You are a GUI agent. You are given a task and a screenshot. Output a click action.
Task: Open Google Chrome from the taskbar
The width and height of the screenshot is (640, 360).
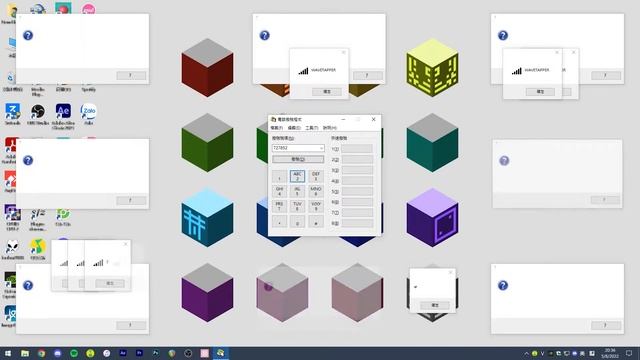pos(41,353)
